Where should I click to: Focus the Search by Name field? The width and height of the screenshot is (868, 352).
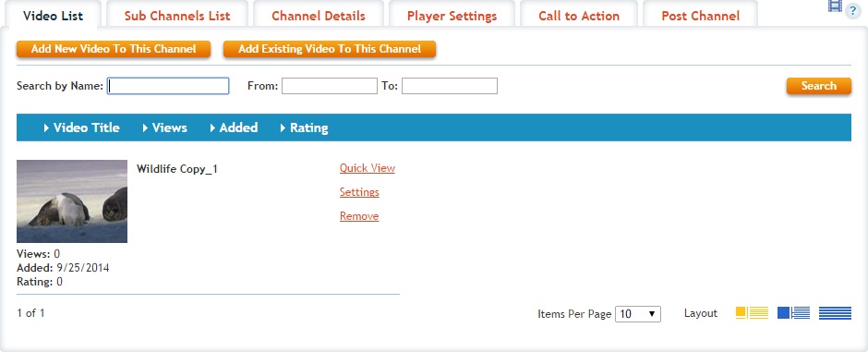tap(168, 86)
